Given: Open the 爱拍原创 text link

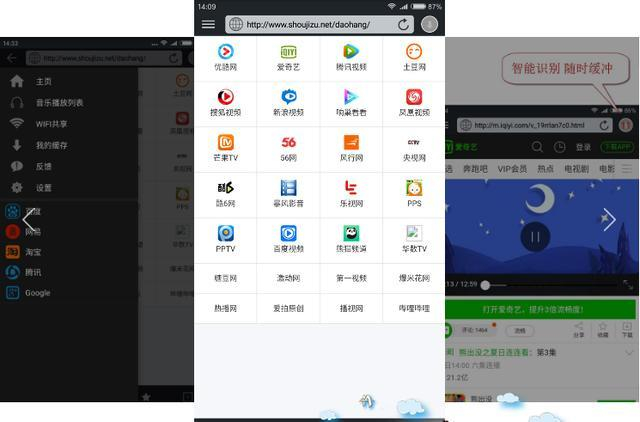Looking at the screenshot, I should pos(289,309).
